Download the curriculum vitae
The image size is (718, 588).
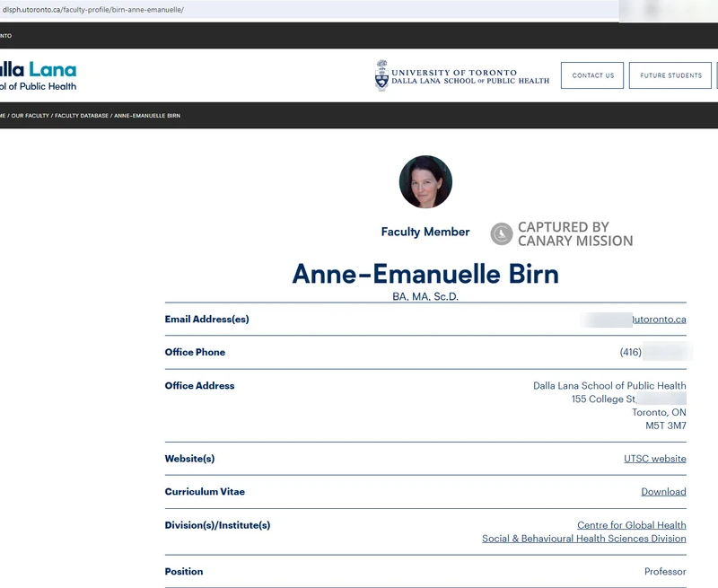coord(664,491)
